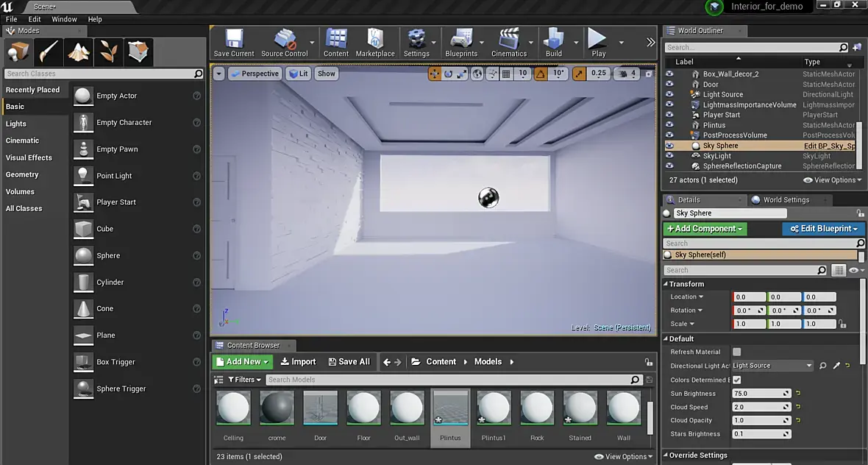Open the Content toolbar button
The width and height of the screenshot is (868, 465).
(x=336, y=43)
